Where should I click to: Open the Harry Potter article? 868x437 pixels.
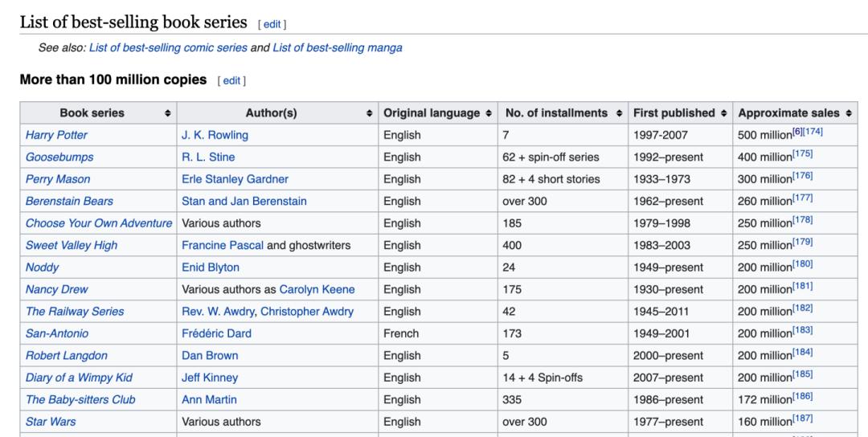pyautogui.click(x=56, y=135)
